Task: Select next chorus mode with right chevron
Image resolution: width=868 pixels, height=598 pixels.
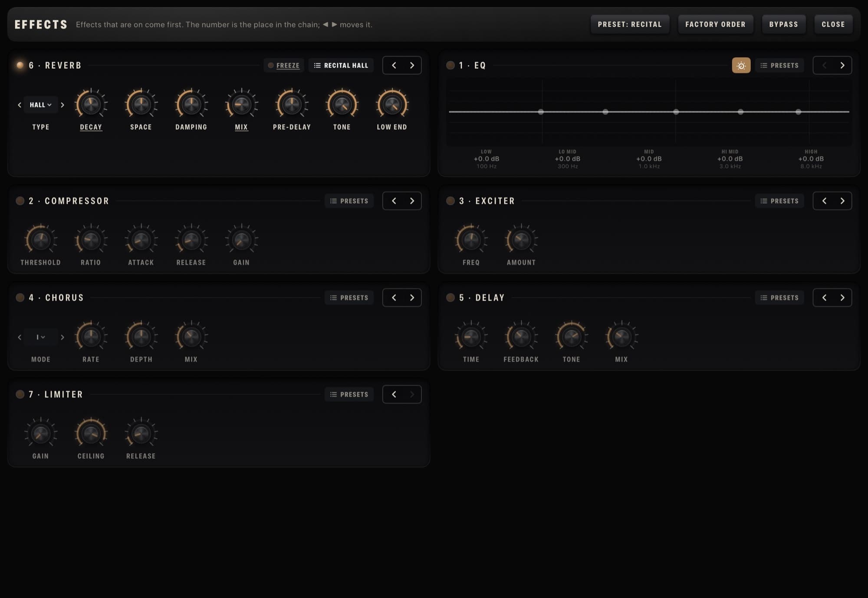Action: [62, 337]
